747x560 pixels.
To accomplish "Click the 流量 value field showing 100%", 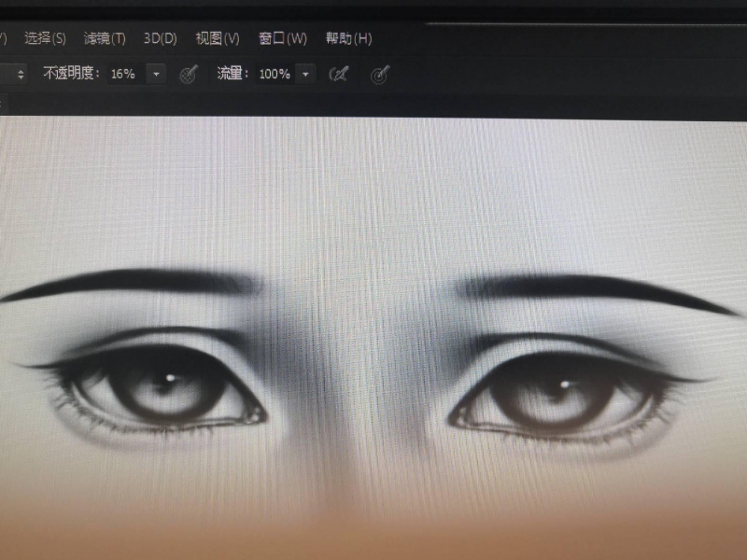I will tap(275, 74).
